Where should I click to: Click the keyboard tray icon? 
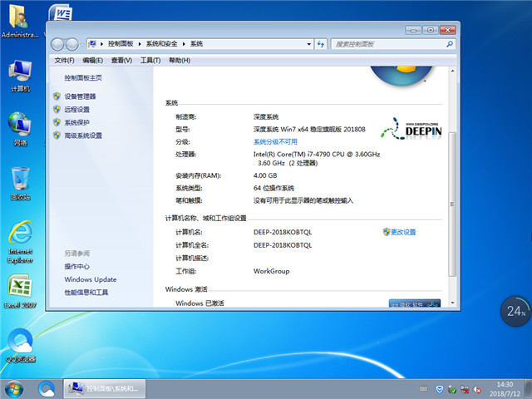click(423, 388)
